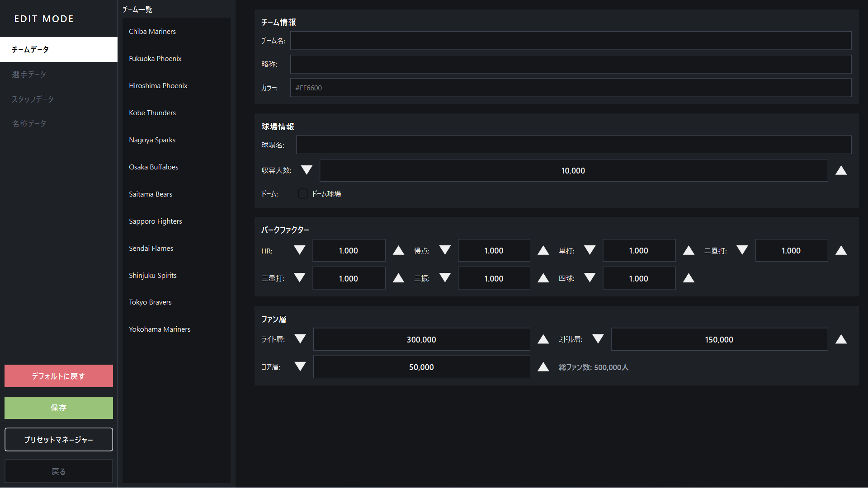Increase ミドル層 fan count

[841, 339]
